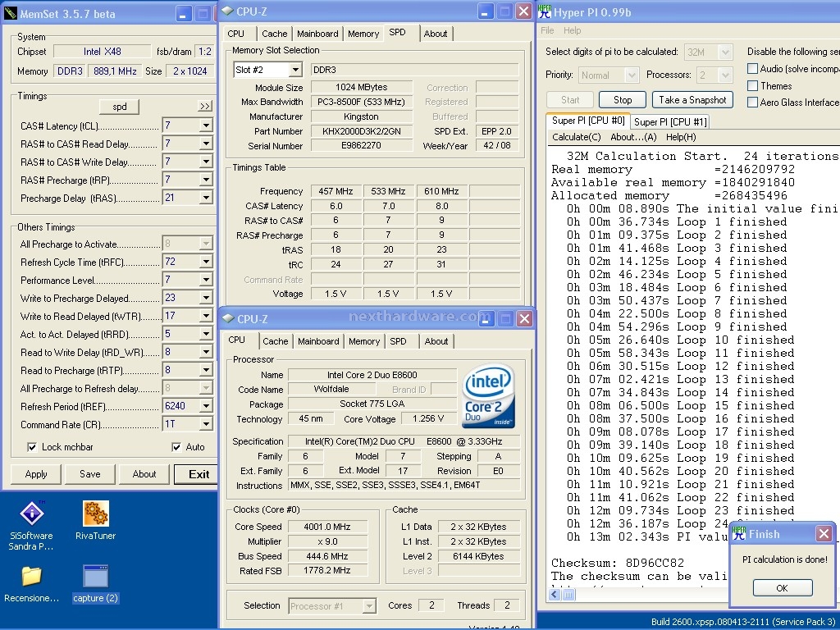Open the Help menu beside File in Hyper PI
840x630 pixels.
pyautogui.click(x=572, y=30)
